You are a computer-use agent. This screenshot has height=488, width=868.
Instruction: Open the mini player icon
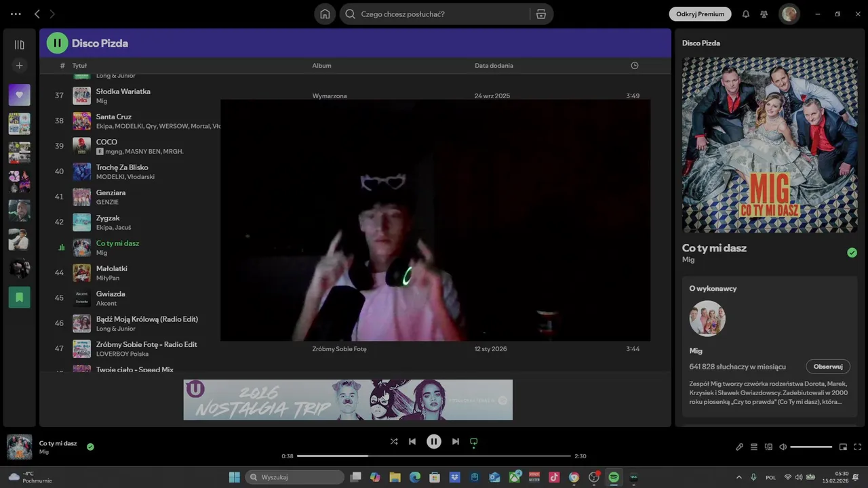844,447
